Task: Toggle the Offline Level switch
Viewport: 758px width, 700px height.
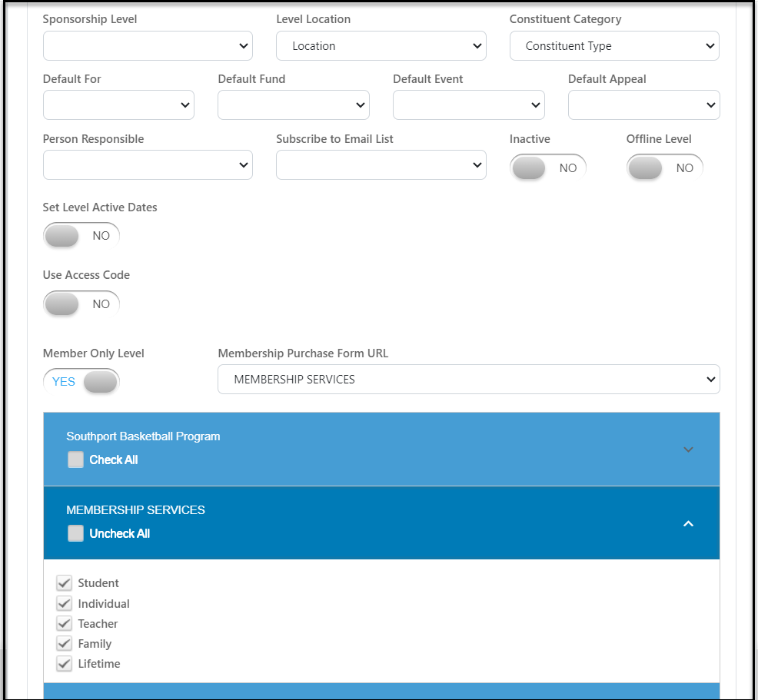Action: tap(665, 168)
